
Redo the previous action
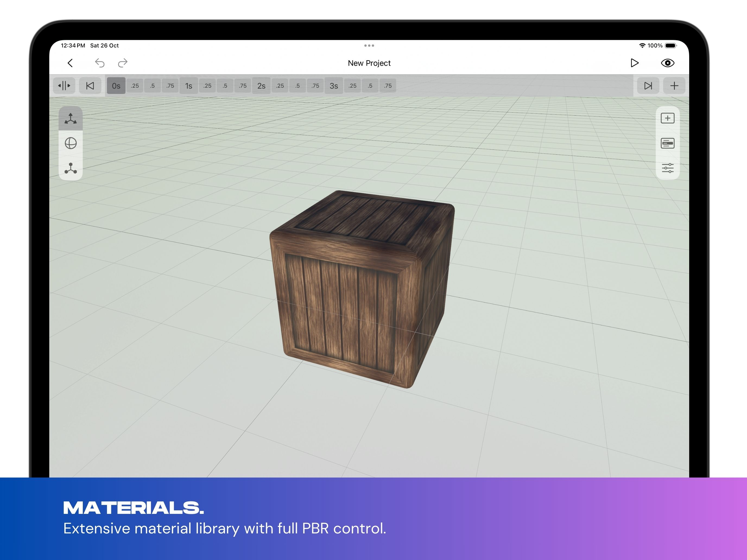123,63
